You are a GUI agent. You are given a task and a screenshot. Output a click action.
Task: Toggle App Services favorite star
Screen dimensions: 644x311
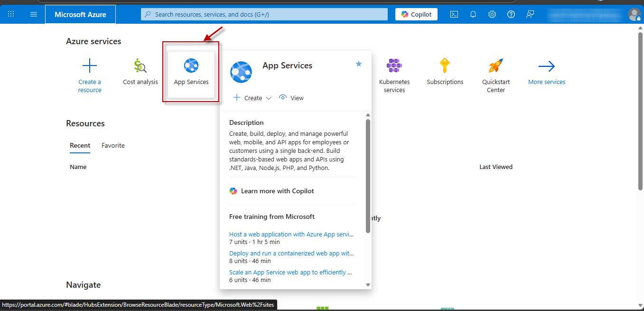pyautogui.click(x=359, y=64)
